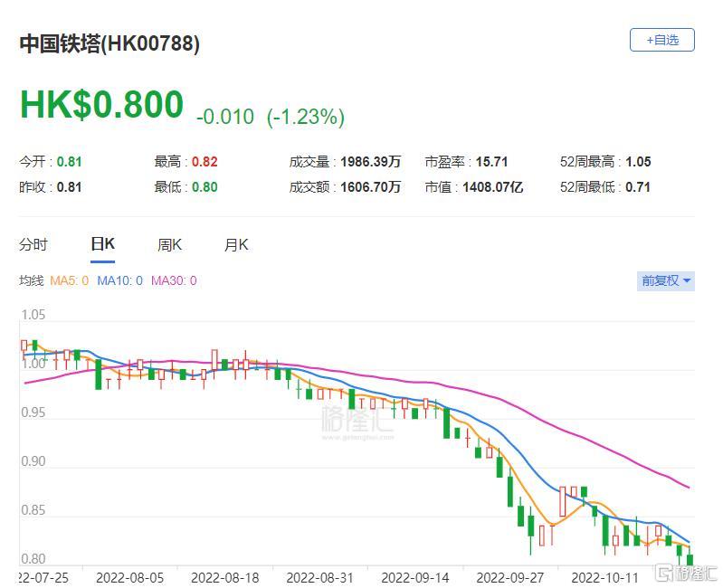Open the 前复权 dropdown
The height and width of the screenshot is (588, 723).
(665, 280)
